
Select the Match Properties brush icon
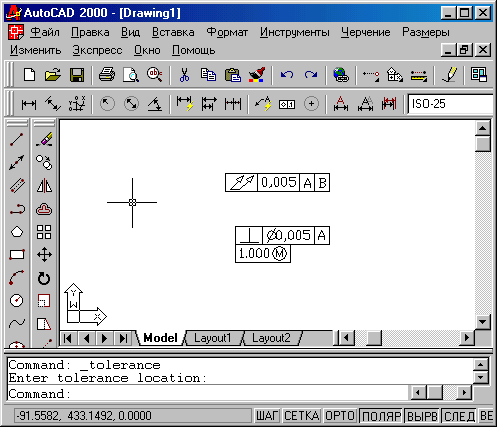click(257, 75)
